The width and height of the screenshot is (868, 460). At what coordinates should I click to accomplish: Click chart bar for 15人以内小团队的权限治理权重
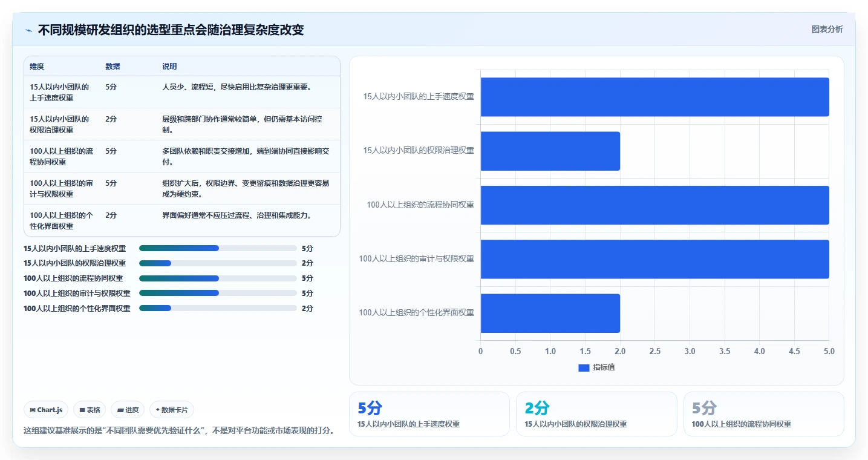click(550, 151)
